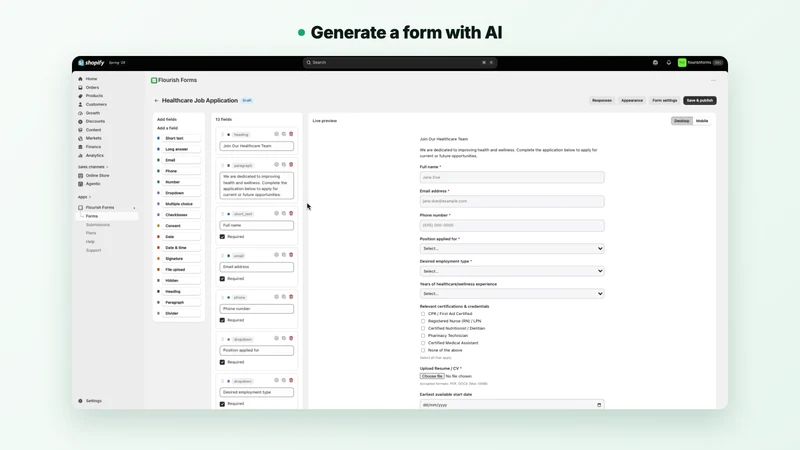The width and height of the screenshot is (800, 450).
Task: Check None of the above
Action: [422, 351]
